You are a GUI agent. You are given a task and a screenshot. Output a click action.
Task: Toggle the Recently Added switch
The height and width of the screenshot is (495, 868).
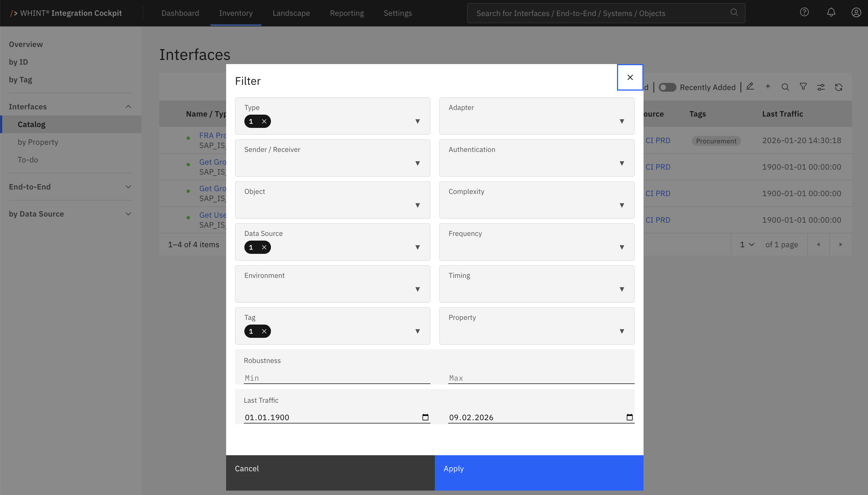(667, 87)
